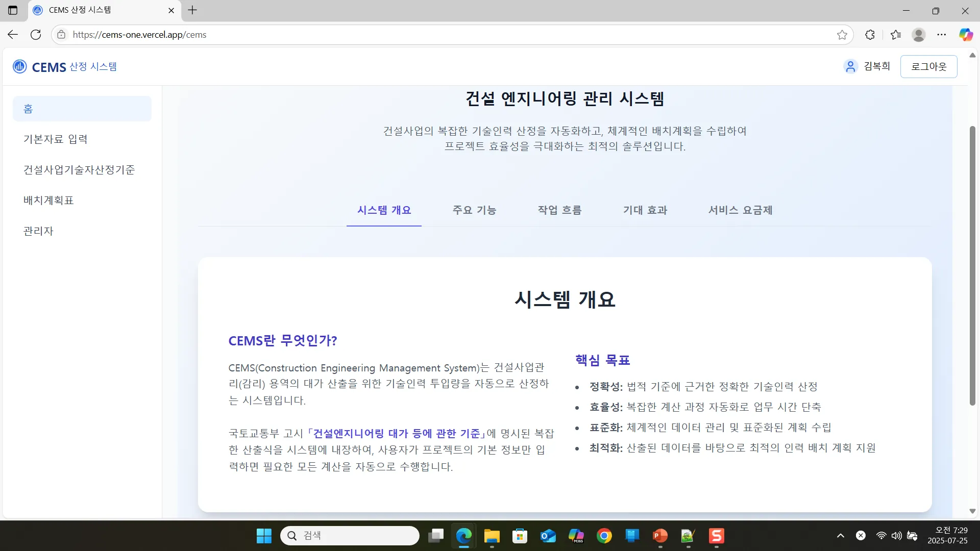Open the 건설엔지니어링 대가 등에 관한 기준 link
The image size is (980, 551).
click(397, 433)
